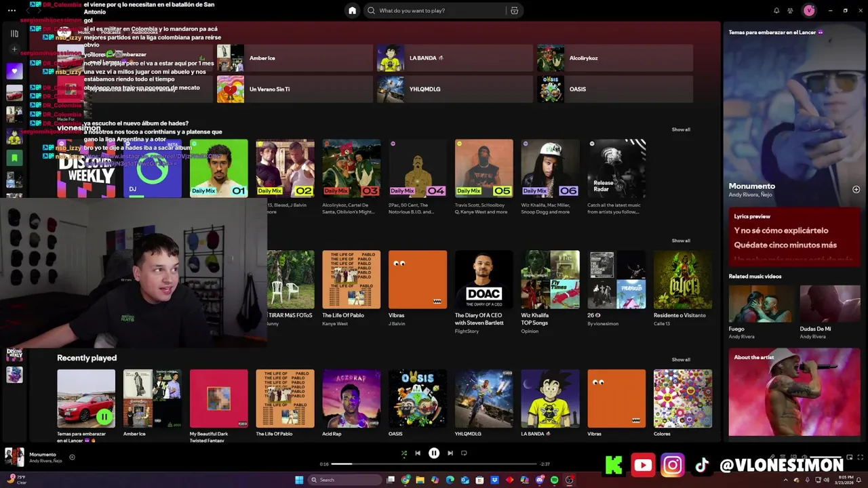This screenshot has height=488, width=868.
Task: Open the Browse icon beside search
Action: coord(514,11)
